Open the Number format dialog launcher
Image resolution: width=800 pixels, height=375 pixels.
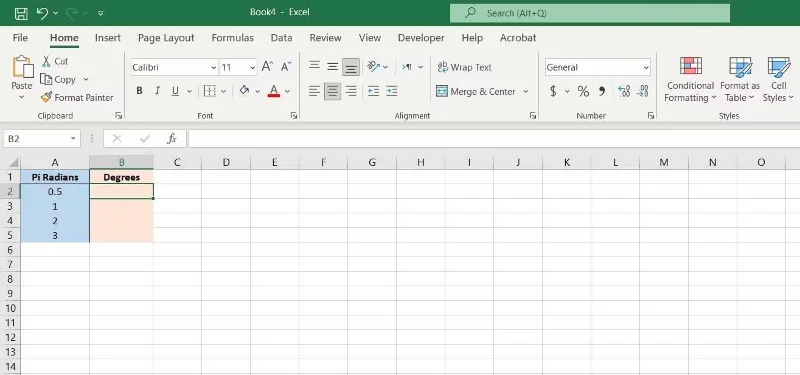click(x=651, y=116)
